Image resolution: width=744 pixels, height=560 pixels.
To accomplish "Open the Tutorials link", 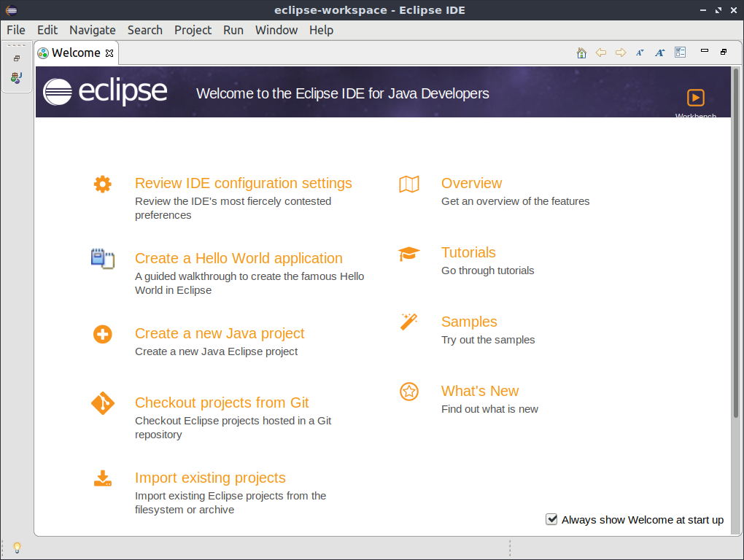I will [x=468, y=252].
